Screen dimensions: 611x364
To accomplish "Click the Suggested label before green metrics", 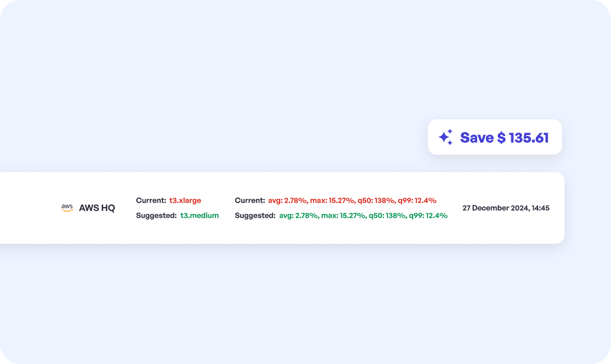I will (x=255, y=215).
